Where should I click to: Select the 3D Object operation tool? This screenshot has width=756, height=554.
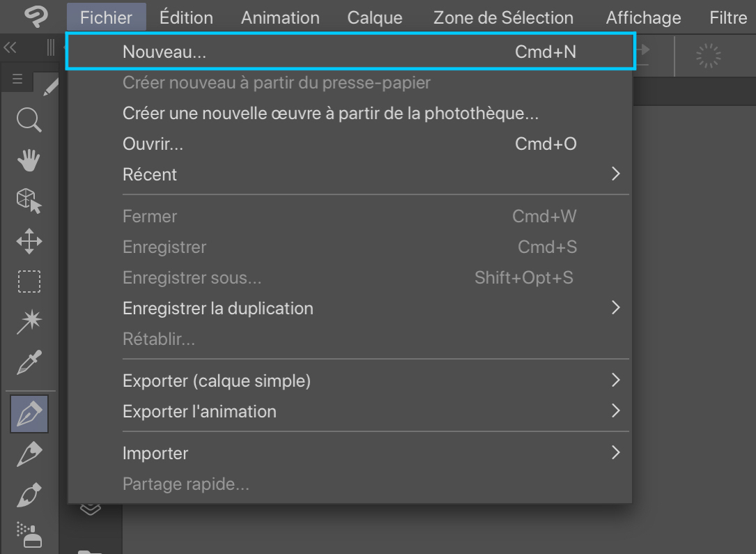(x=29, y=201)
